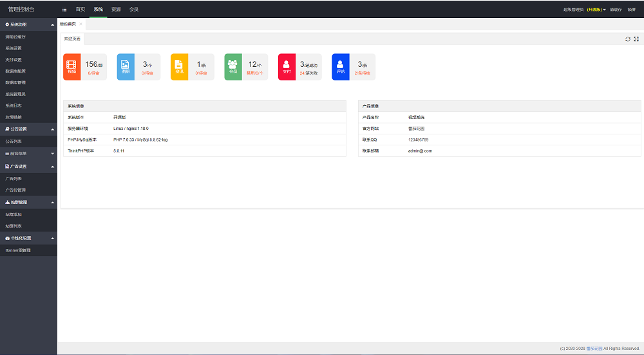The width and height of the screenshot is (644, 355).
Task: Click the PHP 7.0.33 / MySql version value
Action: pyautogui.click(x=140, y=140)
